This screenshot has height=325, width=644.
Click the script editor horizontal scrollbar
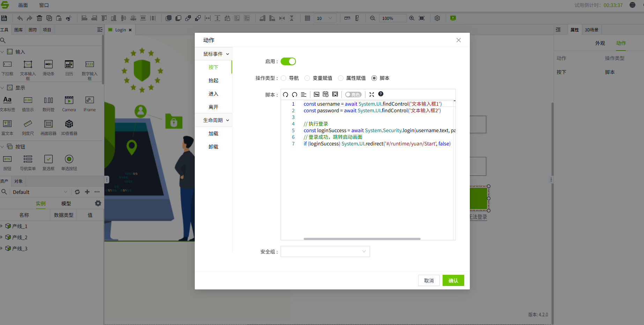tap(362, 239)
